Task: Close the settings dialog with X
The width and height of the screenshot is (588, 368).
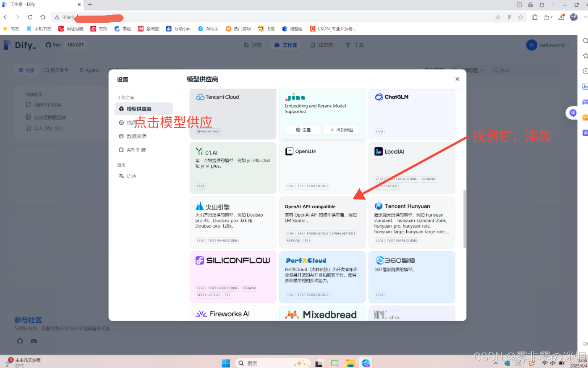Action: pyautogui.click(x=457, y=79)
